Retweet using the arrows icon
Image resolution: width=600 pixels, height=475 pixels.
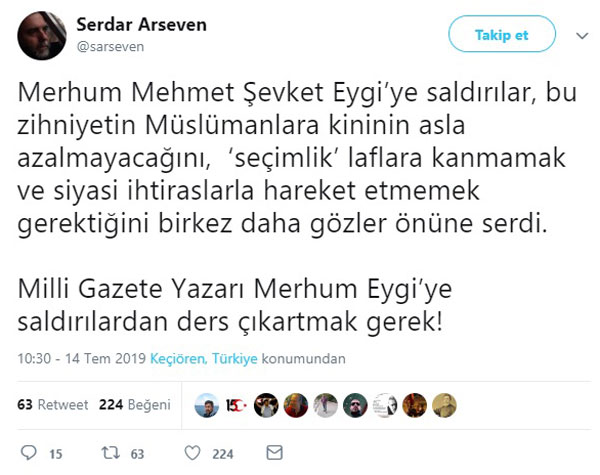[111, 453]
